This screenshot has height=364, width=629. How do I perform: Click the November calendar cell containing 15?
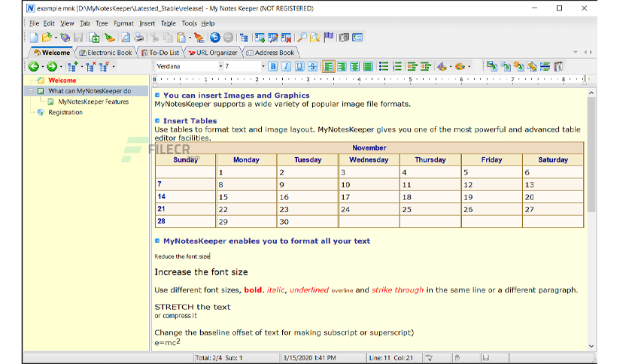click(246, 197)
